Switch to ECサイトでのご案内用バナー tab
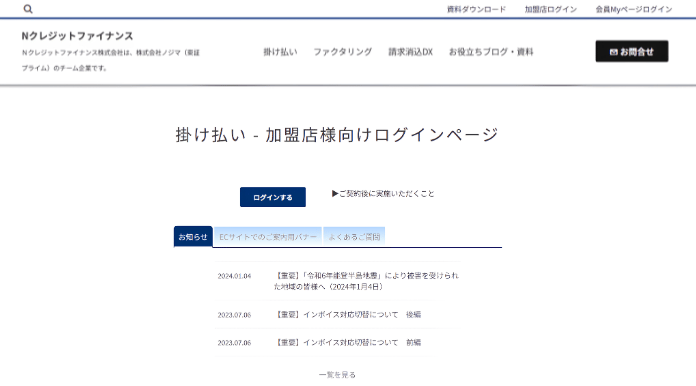The height and width of the screenshot is (386, 696). coord(268,237)
